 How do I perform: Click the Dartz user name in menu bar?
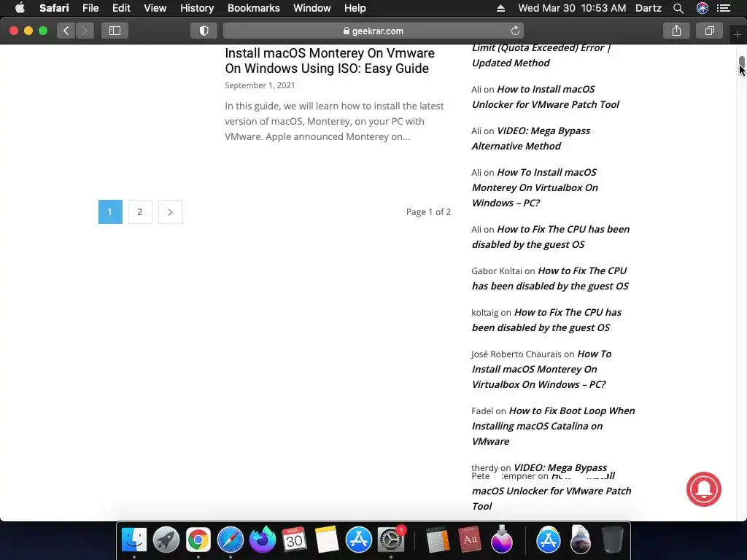pos(648,8)
